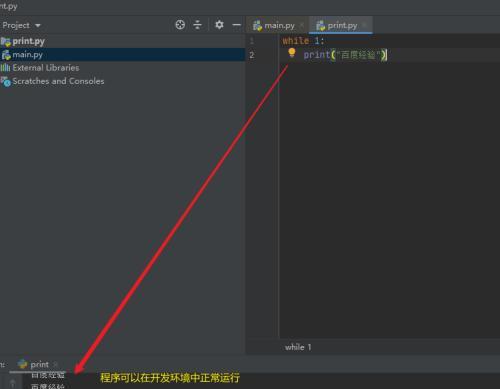This screenshot has height=389, width=500.
Task: Hide the Project panel with minus icon
Action: [236, 25]
